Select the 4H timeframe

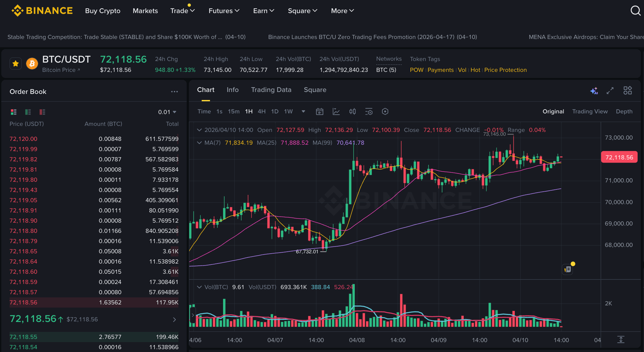(x=261, y=111)
